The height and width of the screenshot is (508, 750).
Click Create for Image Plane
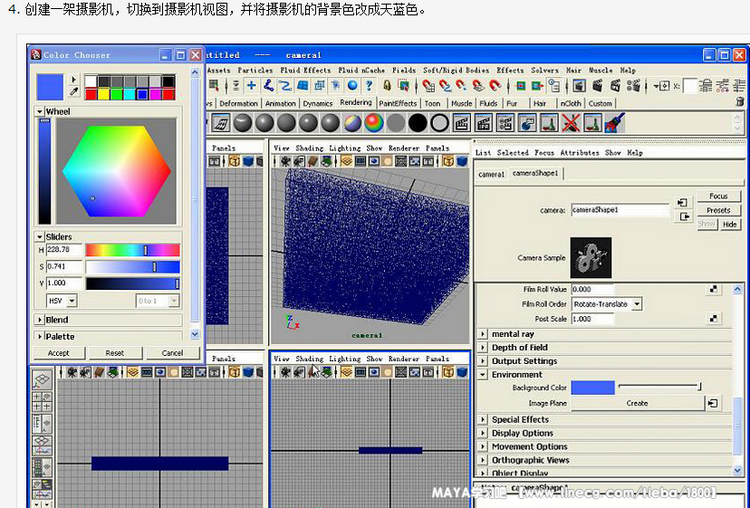[637, 403]
